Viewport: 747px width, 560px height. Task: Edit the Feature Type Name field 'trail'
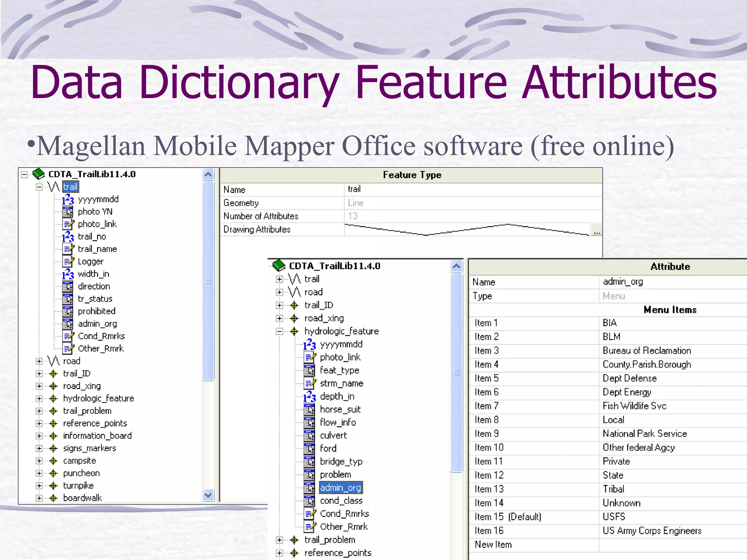pos(473,189)
